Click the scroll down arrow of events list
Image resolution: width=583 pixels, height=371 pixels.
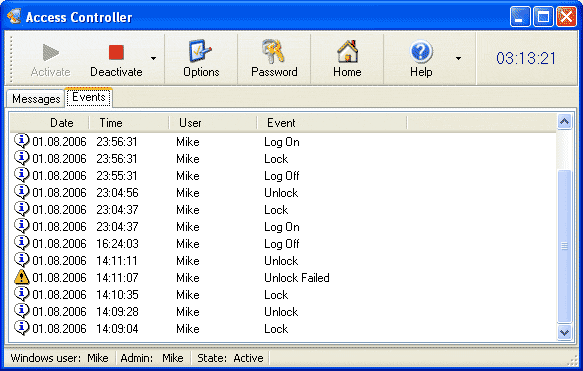[564, 332]
